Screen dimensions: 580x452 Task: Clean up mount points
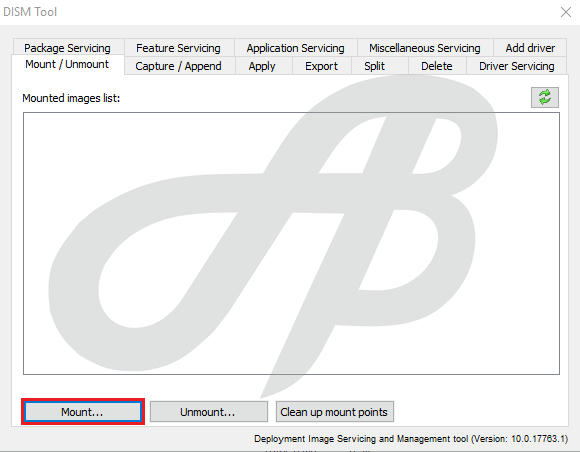tap(334, 412)
